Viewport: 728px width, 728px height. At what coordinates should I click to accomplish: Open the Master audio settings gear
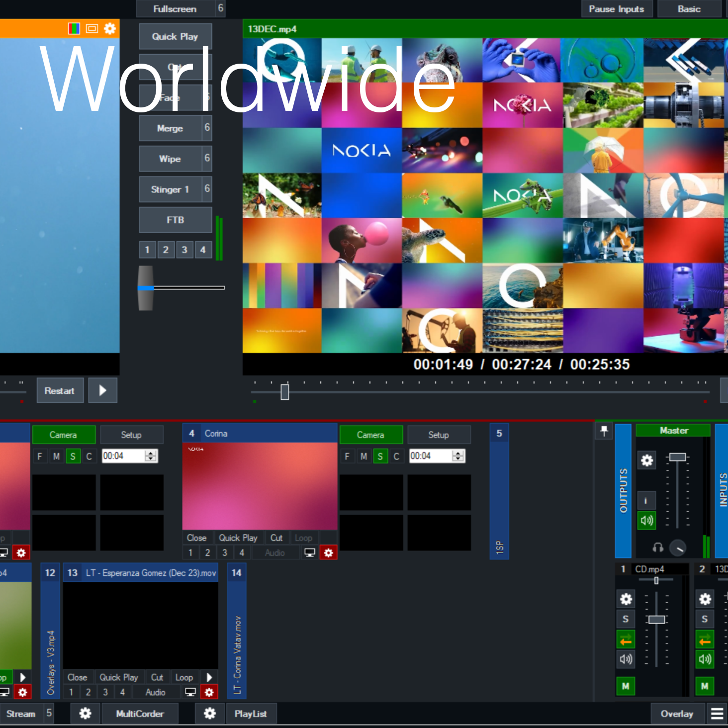[646, 460]
